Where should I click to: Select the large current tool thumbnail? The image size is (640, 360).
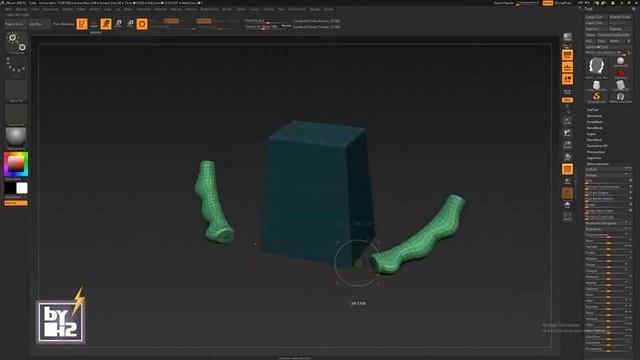tap(596, 67)
